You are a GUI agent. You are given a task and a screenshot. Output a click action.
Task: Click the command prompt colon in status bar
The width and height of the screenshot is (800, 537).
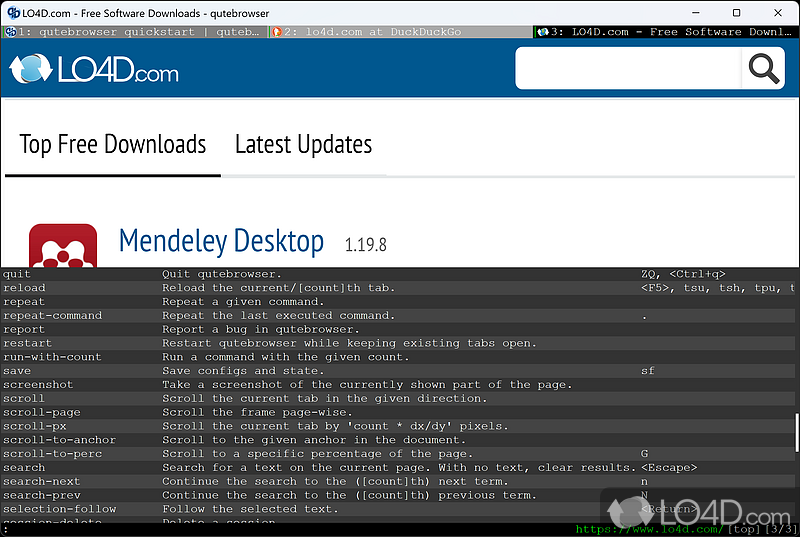click(x=5, y=530)
